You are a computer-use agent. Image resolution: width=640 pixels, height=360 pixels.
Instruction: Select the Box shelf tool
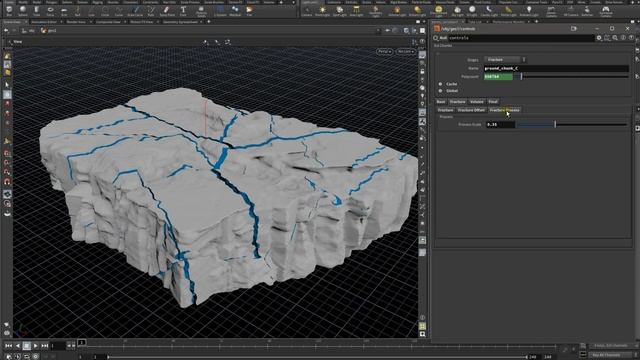pyautogui.click(x=9, y=11)
